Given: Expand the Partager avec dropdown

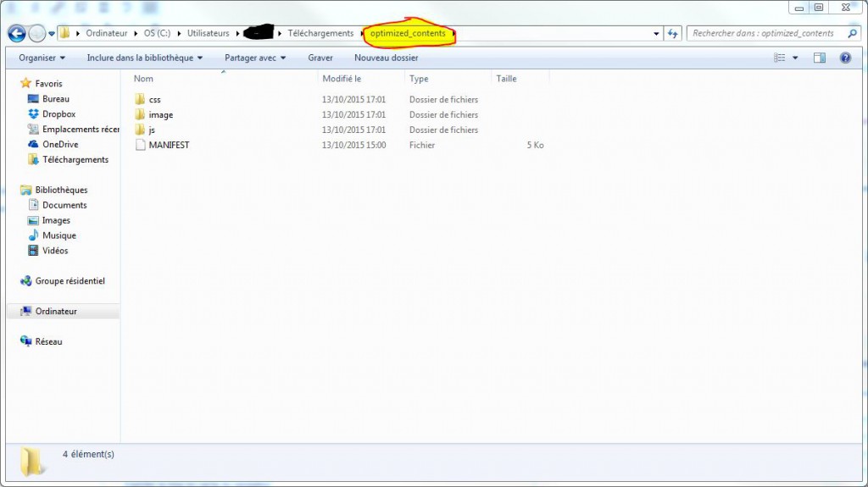Looking at the screenshot, I should 255,58.
